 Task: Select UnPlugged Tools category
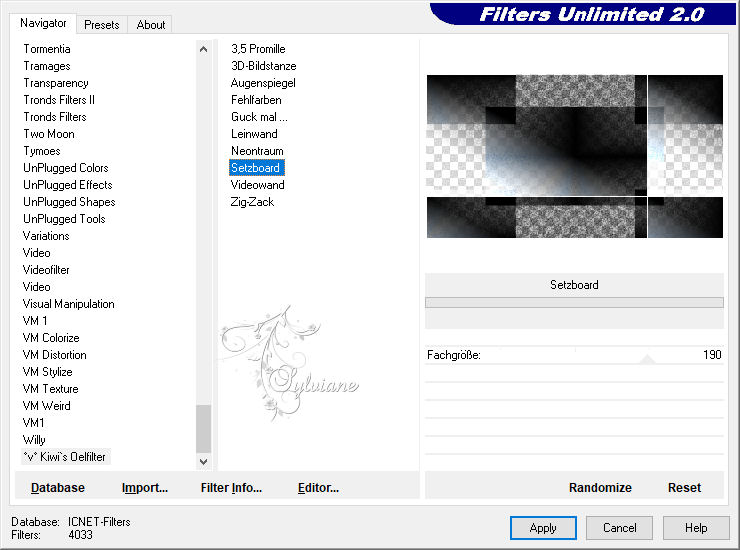click(64, 219)
